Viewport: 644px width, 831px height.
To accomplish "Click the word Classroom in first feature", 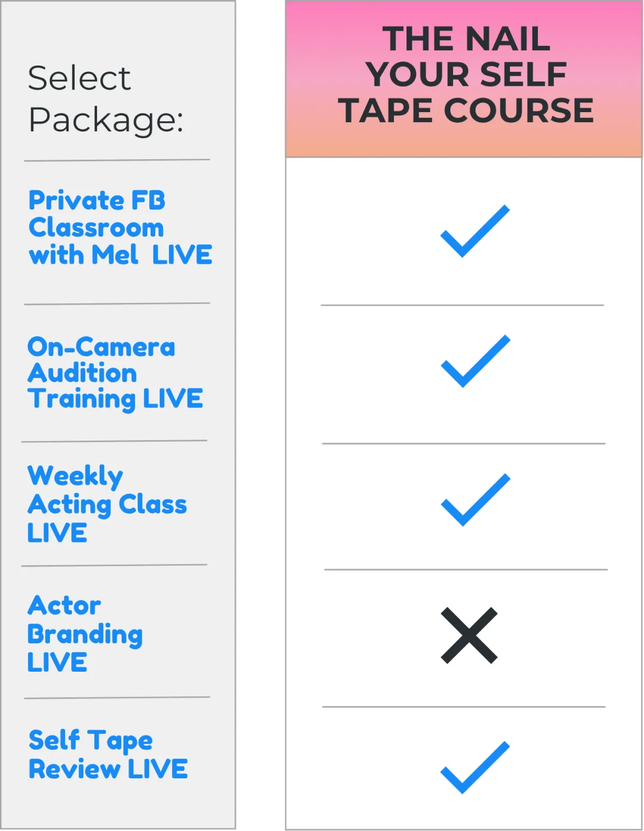I will point(96,227).
